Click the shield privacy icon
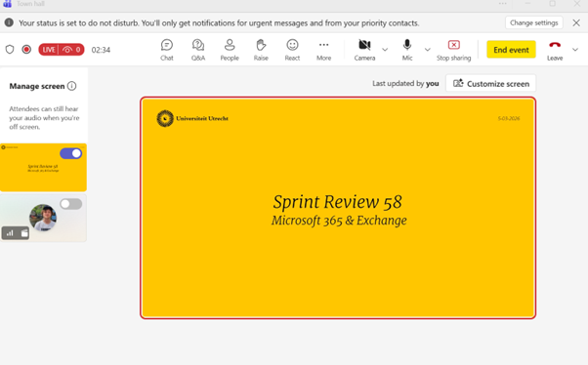 click(x=10, y=50)
